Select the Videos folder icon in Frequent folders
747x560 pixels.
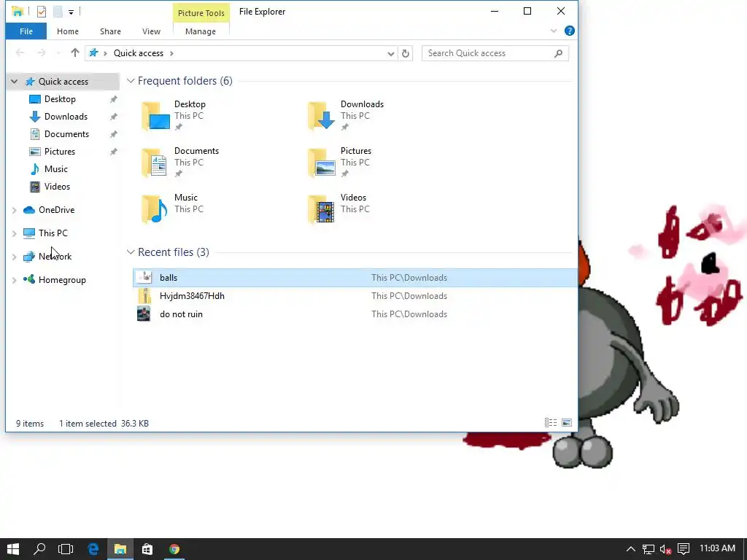[322, 209]
